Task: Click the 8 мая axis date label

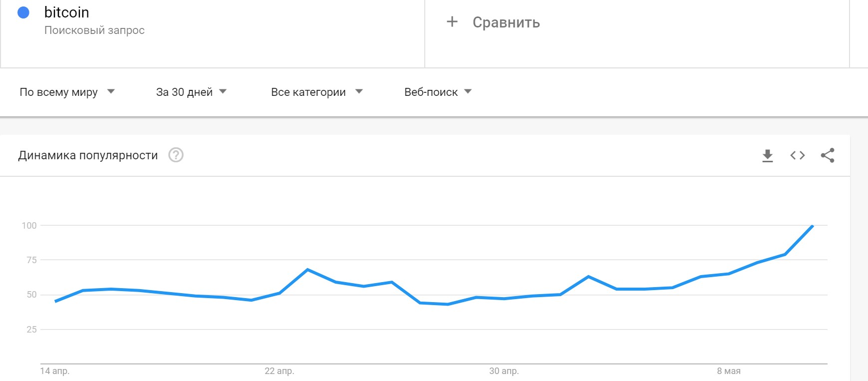Action: 729,371
